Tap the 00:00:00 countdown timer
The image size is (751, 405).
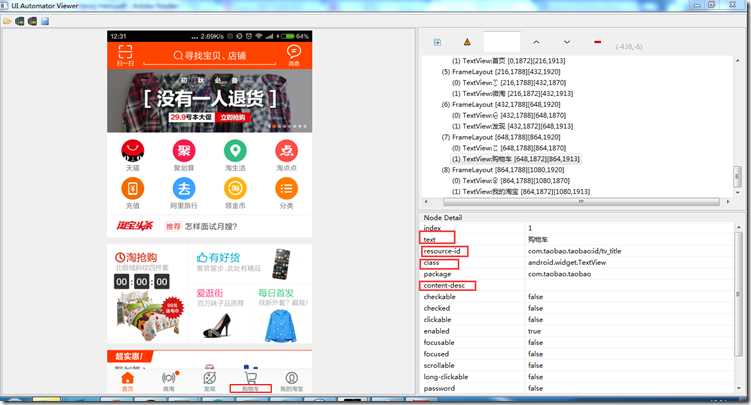pyautogui.click(x=142, y=281)
